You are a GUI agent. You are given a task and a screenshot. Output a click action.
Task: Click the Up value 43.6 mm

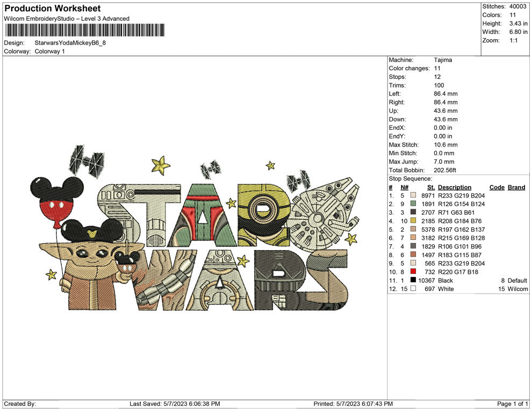(445, 111)
